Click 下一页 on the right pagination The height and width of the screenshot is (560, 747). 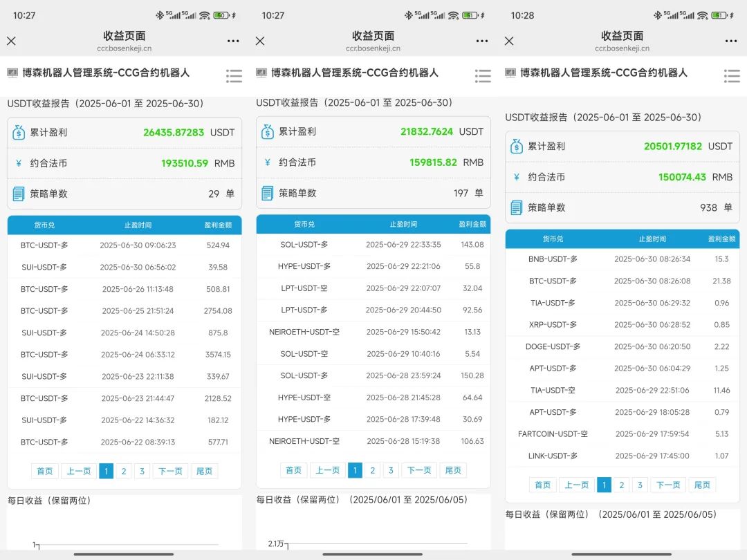point(667,485)
